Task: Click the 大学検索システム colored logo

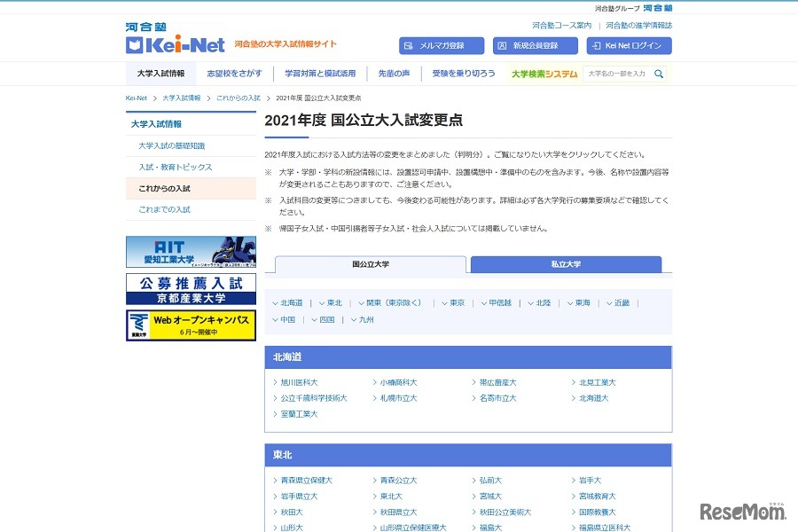Action: pos(544,74)
